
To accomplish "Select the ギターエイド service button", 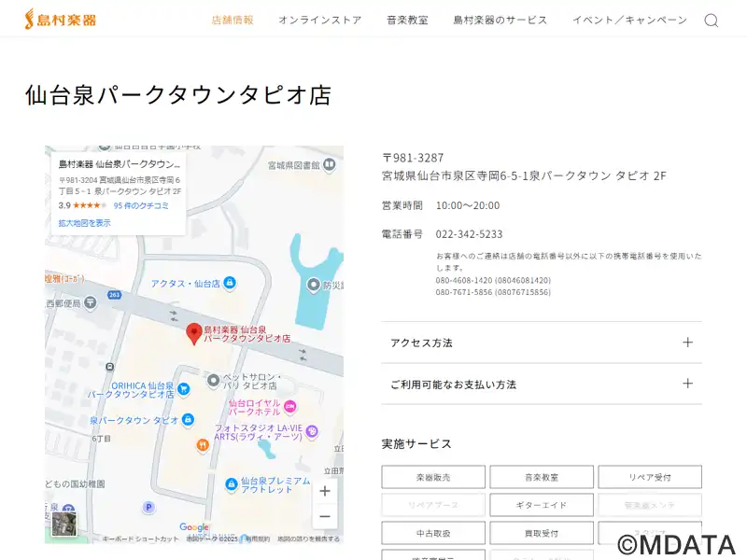I will tap(542, 505).
